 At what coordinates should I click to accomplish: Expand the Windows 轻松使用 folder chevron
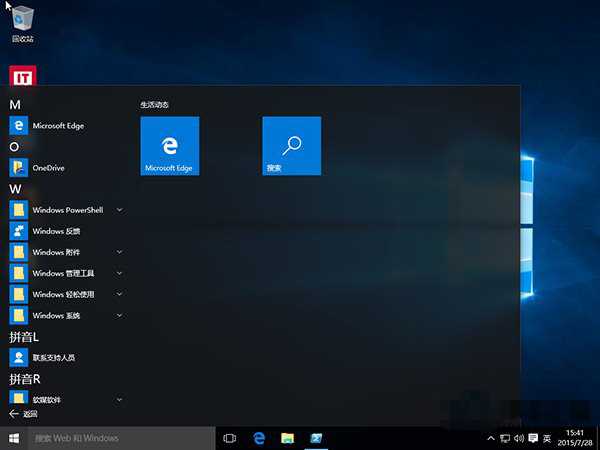[119, 294]
